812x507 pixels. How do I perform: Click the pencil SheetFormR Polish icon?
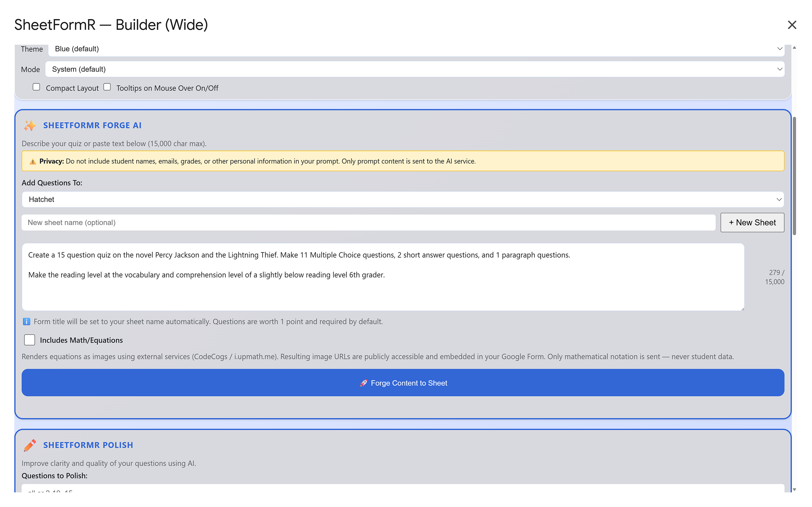click(30, 445)
